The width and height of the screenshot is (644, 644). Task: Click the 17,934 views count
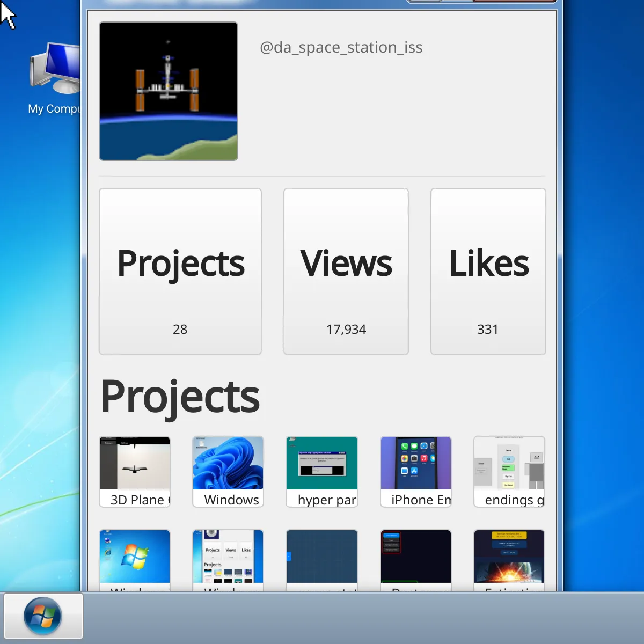click(346, 329)
